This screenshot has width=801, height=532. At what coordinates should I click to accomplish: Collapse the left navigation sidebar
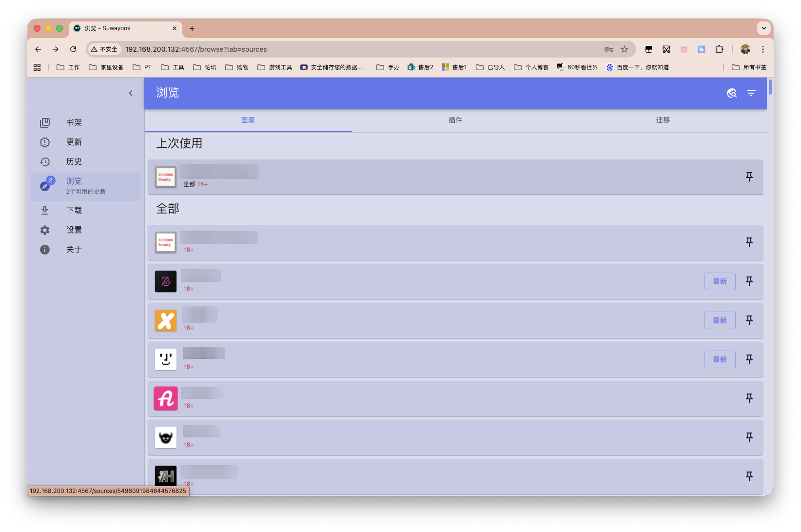[131, 93]
